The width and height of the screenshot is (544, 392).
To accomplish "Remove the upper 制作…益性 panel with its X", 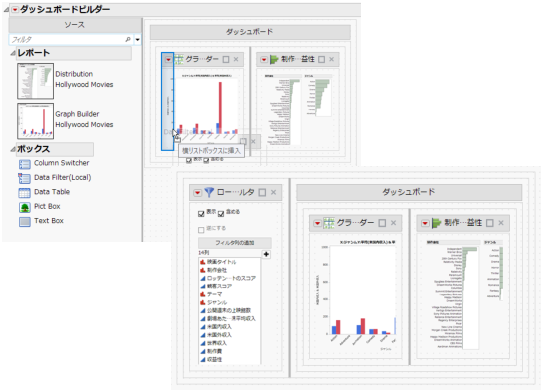I will click(331, 59).
